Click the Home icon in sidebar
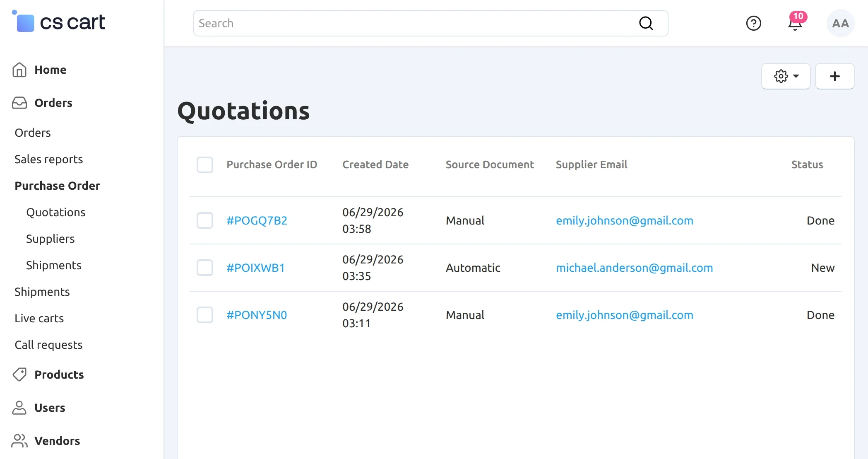Screen dimensions: 868x459 tap(19, 70)
